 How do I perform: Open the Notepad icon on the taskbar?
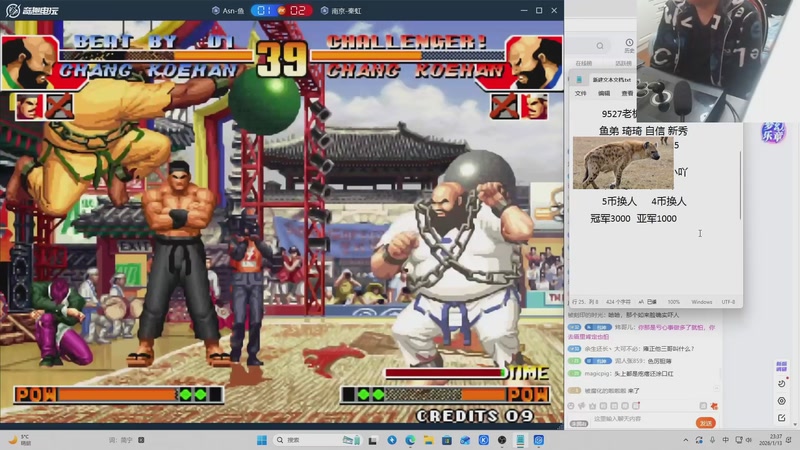(x=520, y=440)
